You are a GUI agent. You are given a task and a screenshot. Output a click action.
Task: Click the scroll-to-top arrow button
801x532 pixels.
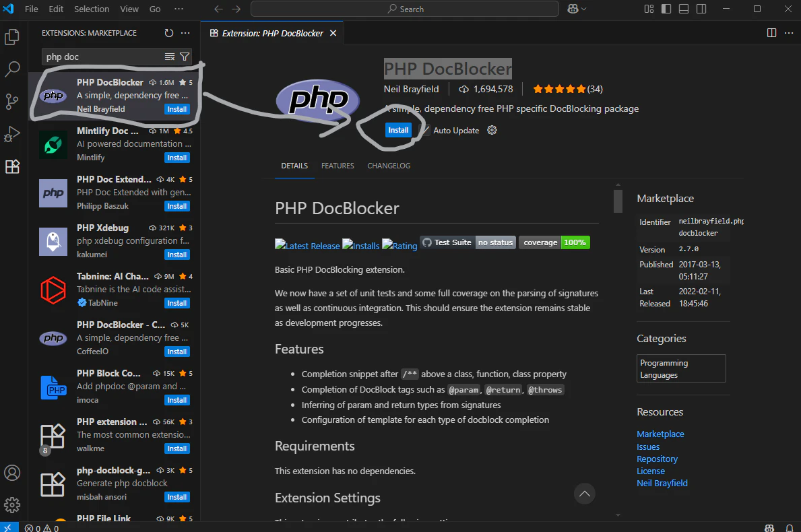pos(584,494)
